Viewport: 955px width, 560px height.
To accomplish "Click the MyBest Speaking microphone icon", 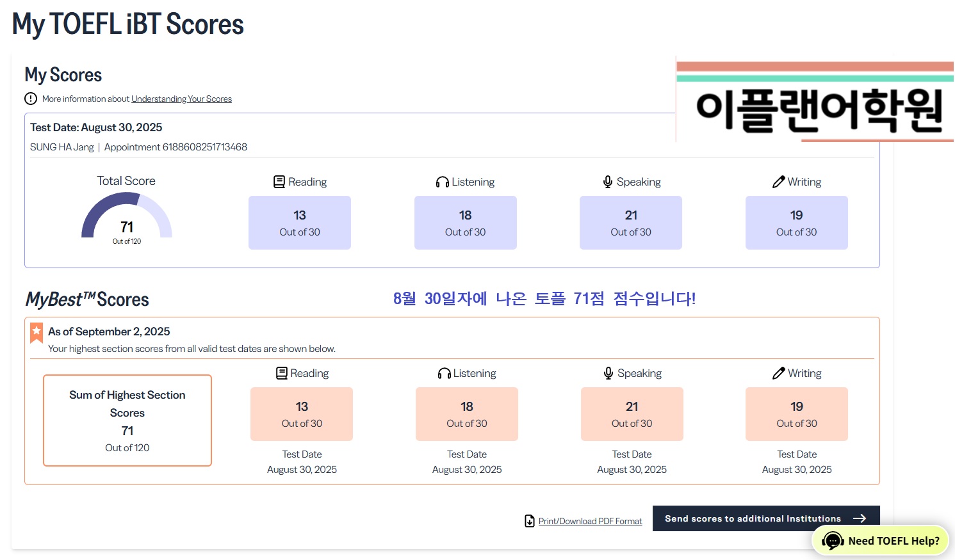I will pos(608,373).
